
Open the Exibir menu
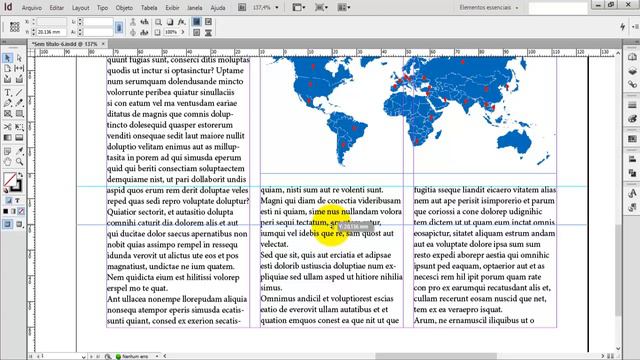point(172,8)
